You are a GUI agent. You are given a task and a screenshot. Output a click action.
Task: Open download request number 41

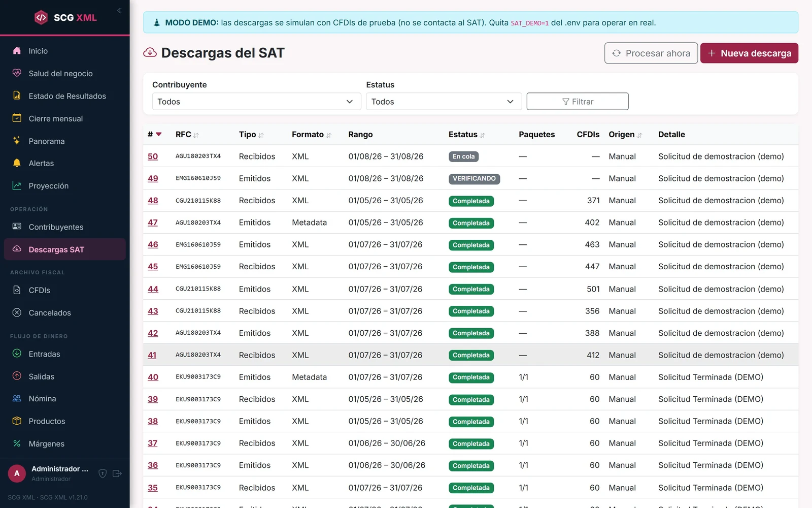[152, 355]
